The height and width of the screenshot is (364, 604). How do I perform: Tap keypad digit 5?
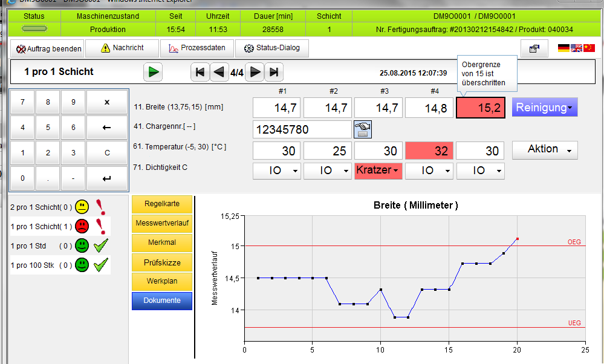(48, 128)
